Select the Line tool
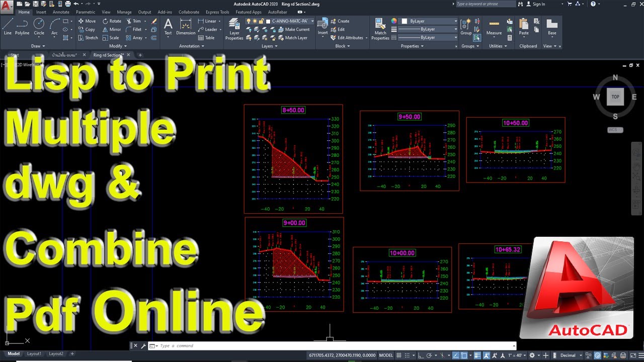Viewport: 644px width, 362px height. tap(8, 27)
